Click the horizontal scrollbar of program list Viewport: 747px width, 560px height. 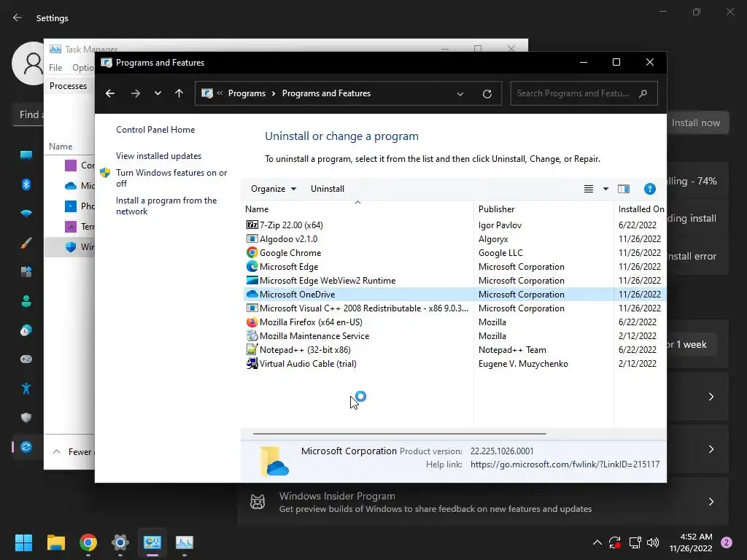(399, 434)
